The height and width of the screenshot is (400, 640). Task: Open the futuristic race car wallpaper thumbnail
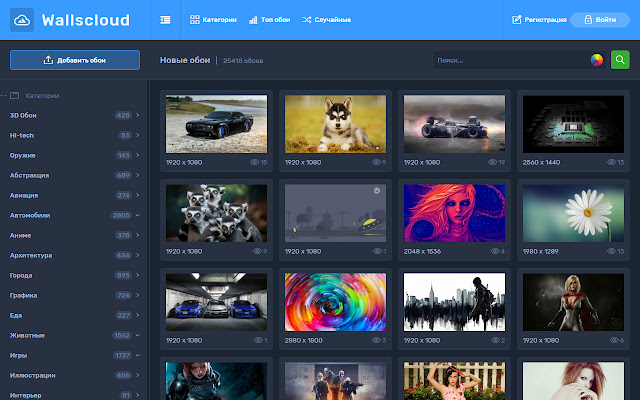(x=454, y=124)
